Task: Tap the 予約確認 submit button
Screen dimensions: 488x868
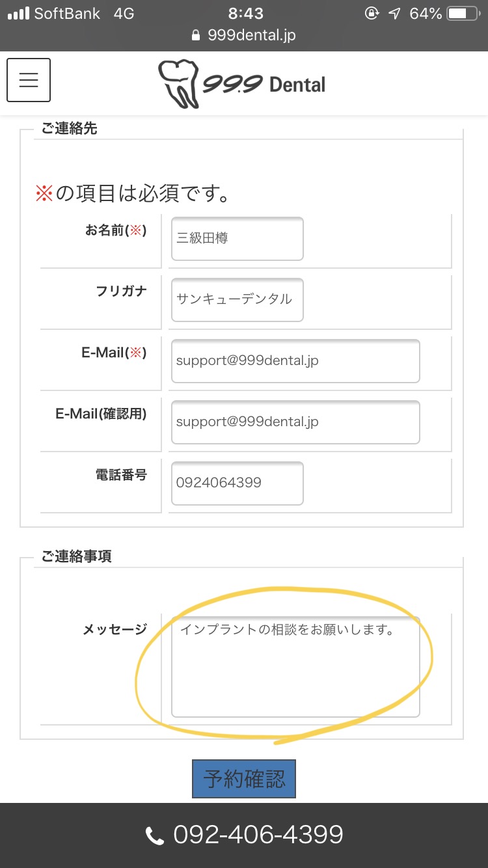Action: [244, 779]
